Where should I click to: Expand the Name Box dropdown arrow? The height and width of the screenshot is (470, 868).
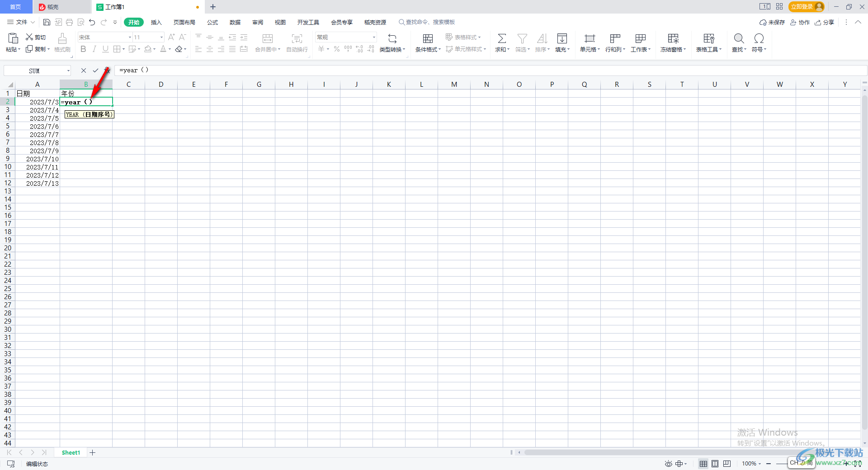click(x=68, y=70)
